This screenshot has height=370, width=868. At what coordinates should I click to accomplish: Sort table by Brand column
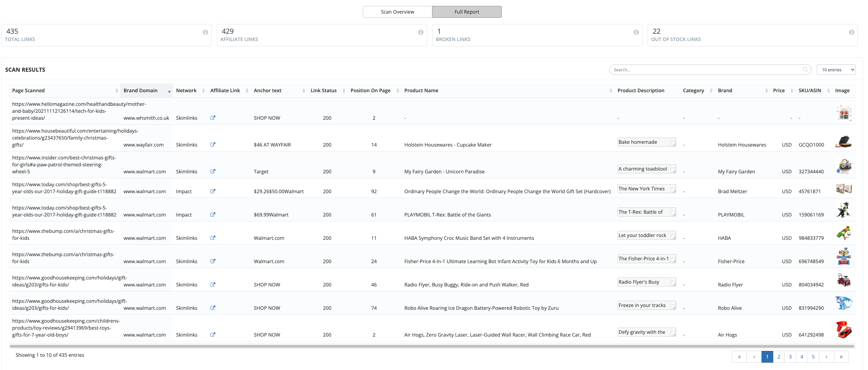pyautogui.click(x=742, y=90)
